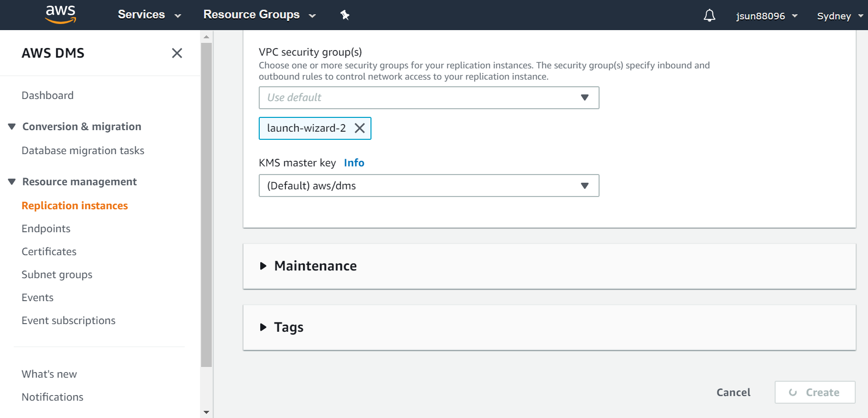The width and height of the screenshot is (868, 418).
Task: Click the AWS logo home icon
Action: pyautogui.click(x=60, y=14)
